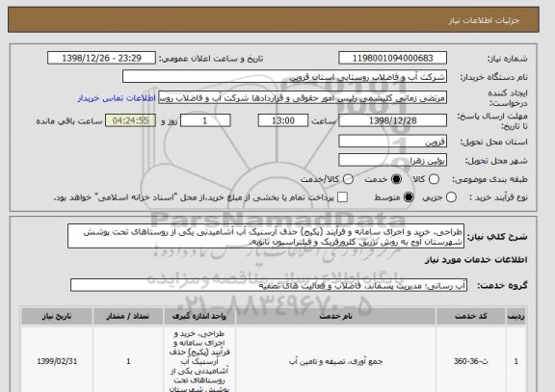
Task: Choose the جزیی purchase process option
Action: pyautogui.click(x=451, y=197)
